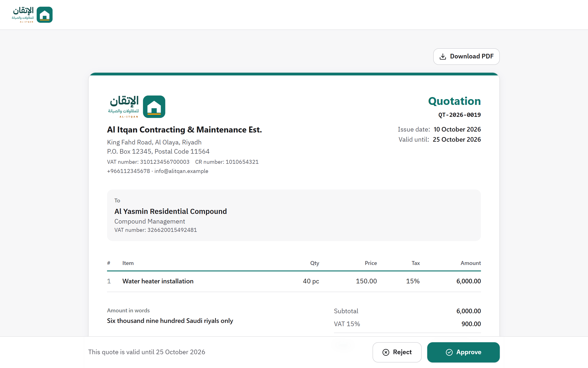The height and width of the screenshot is (368, 588).
Task: Click the Amount column header
Action: coord(471,263)
